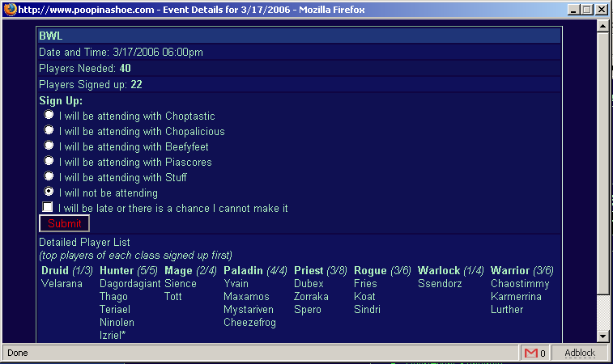This screenshot has height=364, width=613.
Task: Click the Adblock status bar button
Action: coord(580,353)
